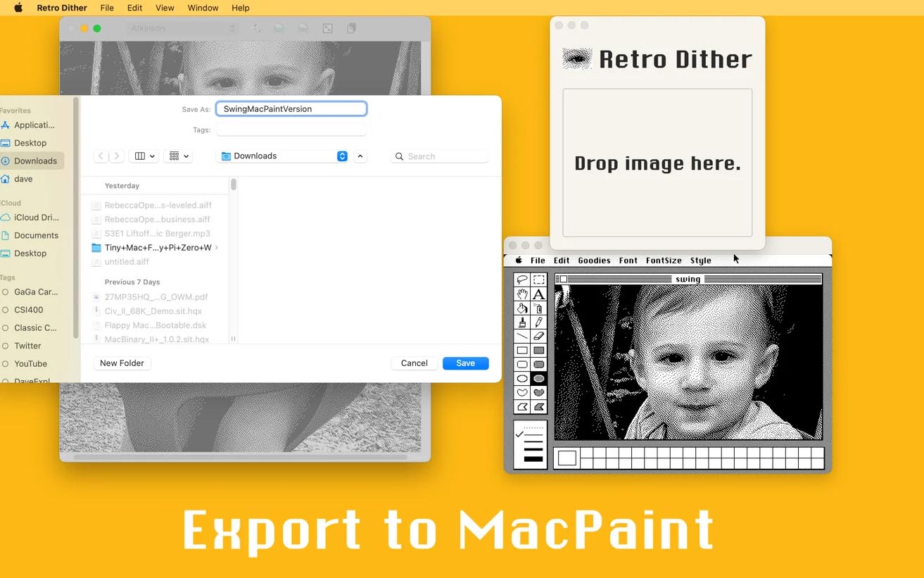Select the Paintbrush tool
The image size is (924, 578).
pyautogui.click(x=521, y=323)
